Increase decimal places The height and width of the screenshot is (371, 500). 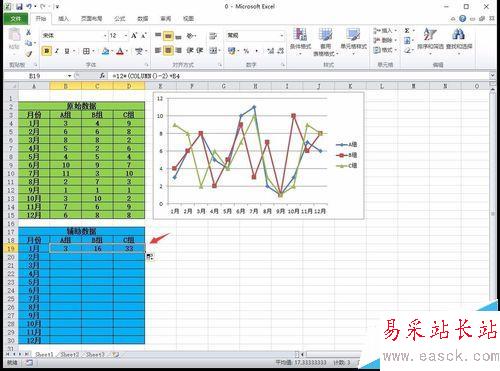point(270,51)
